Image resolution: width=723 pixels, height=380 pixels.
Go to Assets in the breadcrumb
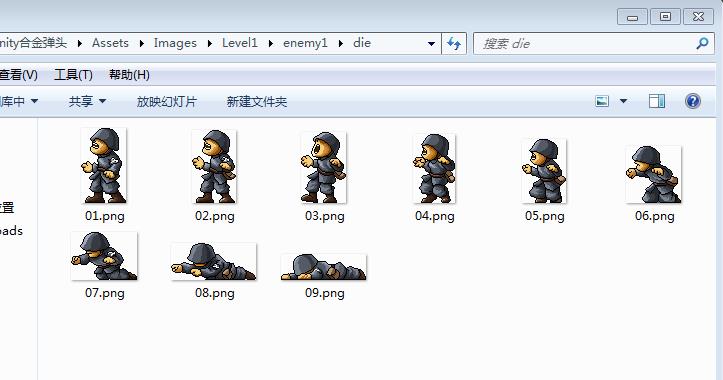tap(110, 43)
